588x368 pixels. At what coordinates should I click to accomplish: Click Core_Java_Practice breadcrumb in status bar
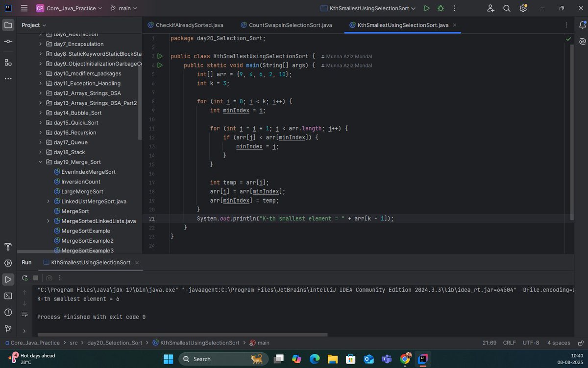(x=34, y=343)
